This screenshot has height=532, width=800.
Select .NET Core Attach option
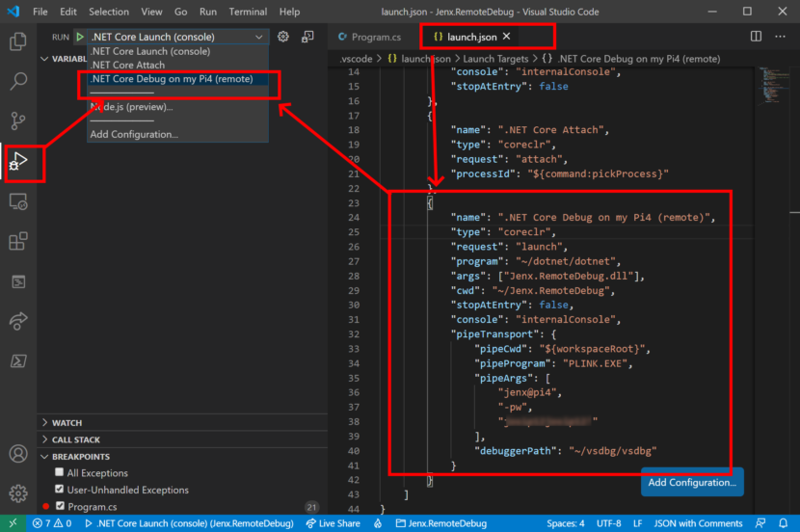[x=177, y=65]
